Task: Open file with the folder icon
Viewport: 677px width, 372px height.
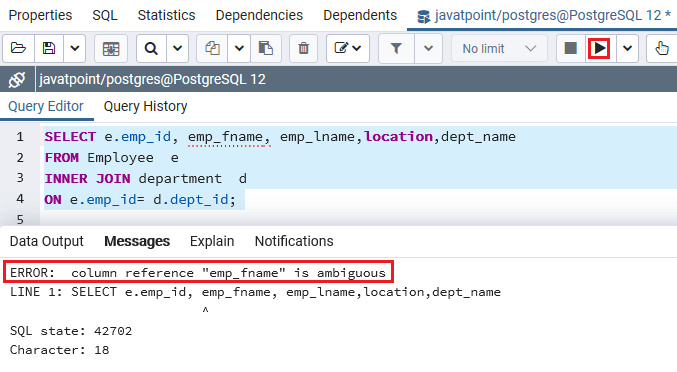Action: (x=19, y=49)
